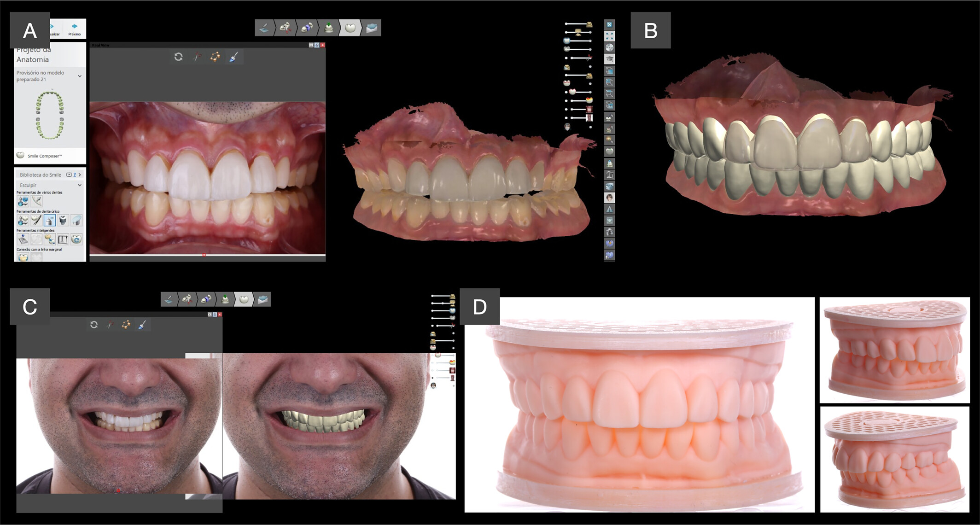
Task: Click the fullscreen arrows icon in right toolbar
Action: click(609, 36)
